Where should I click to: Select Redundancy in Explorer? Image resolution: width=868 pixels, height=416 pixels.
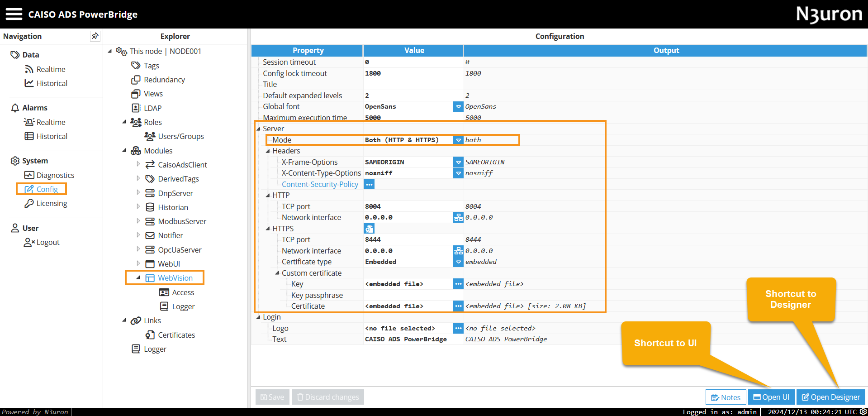[158, 80]
